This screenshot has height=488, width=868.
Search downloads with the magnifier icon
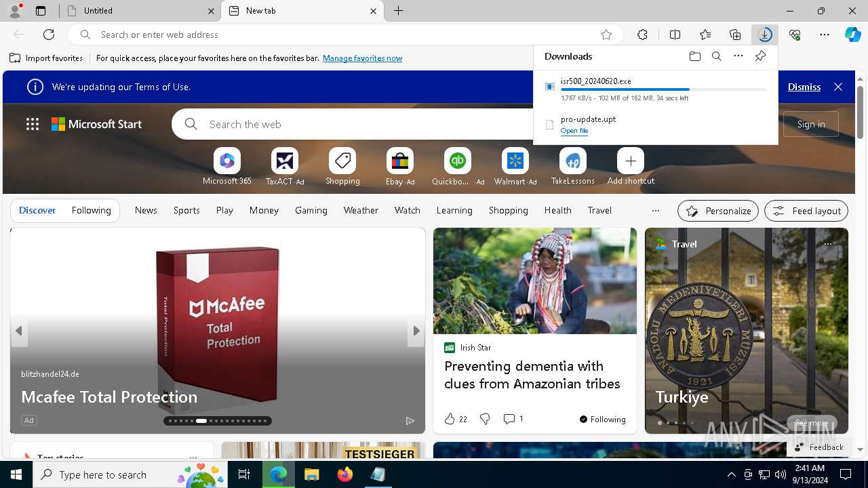pos(716,56)
